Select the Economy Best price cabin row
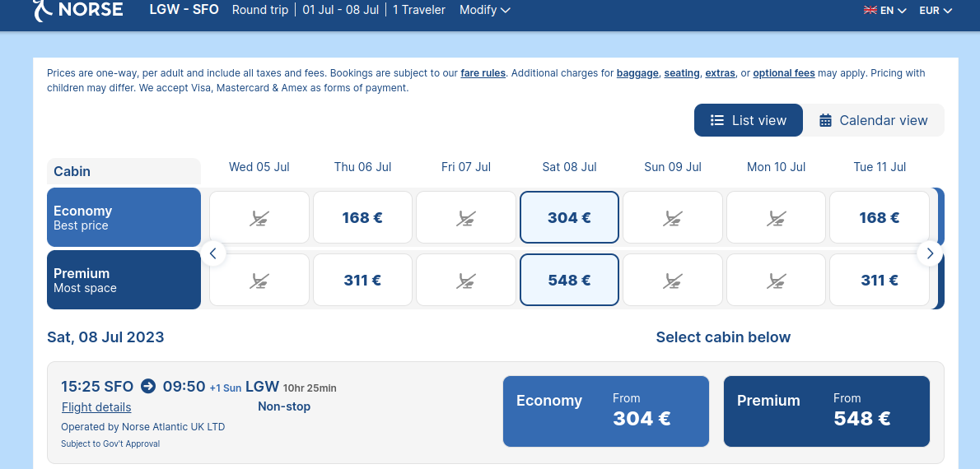The image size is (980, 469). (x=124, y=217)
